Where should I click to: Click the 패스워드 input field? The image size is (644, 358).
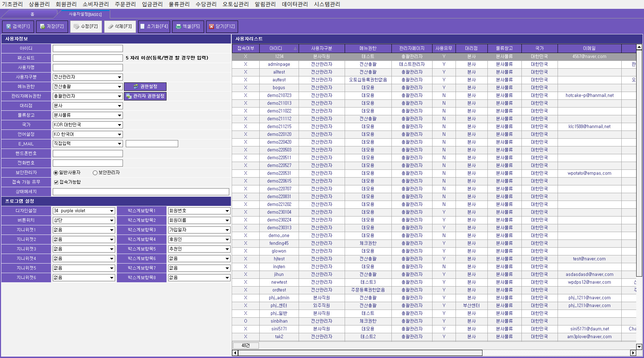pyautogui.click(x=88, y=58)
